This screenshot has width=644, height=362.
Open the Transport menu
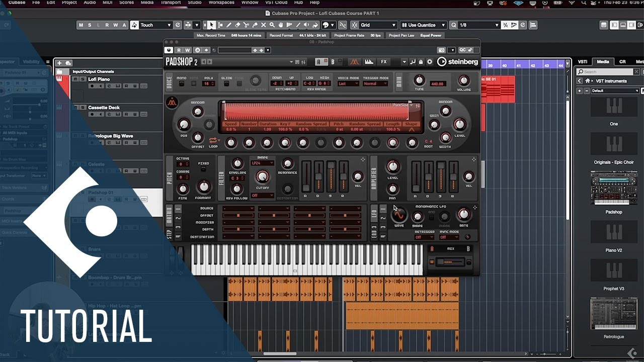click(171, 3)
